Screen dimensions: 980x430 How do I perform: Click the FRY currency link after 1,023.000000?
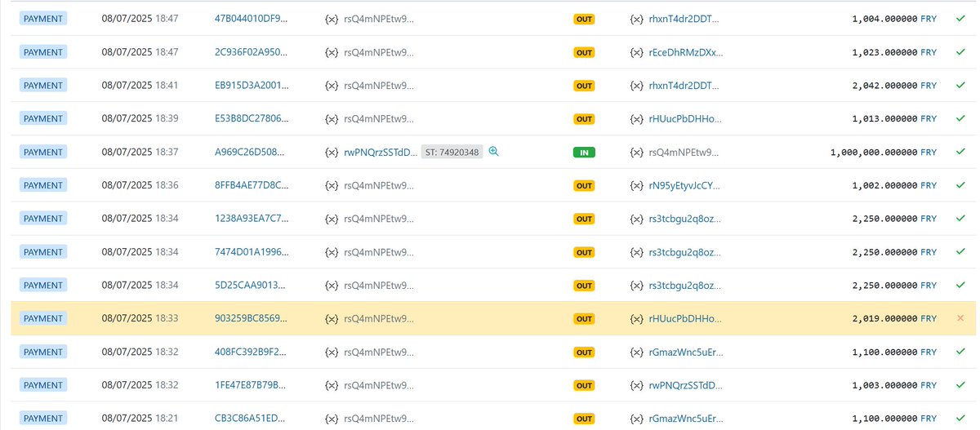coord(929,52)
